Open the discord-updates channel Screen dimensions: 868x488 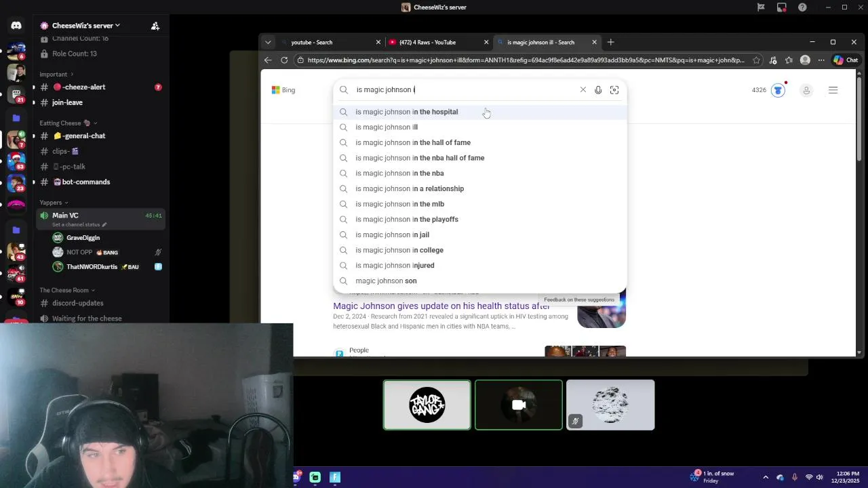point(100,303)
